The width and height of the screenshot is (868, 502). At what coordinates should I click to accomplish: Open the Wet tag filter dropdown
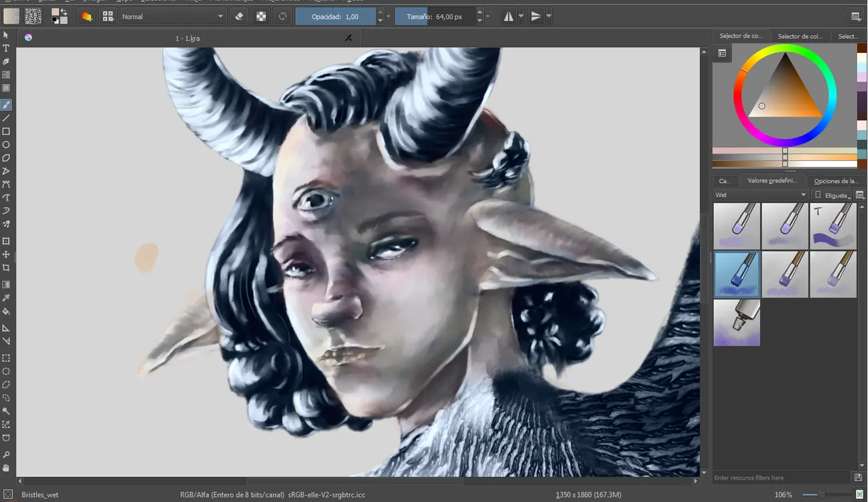click(761, 195)
